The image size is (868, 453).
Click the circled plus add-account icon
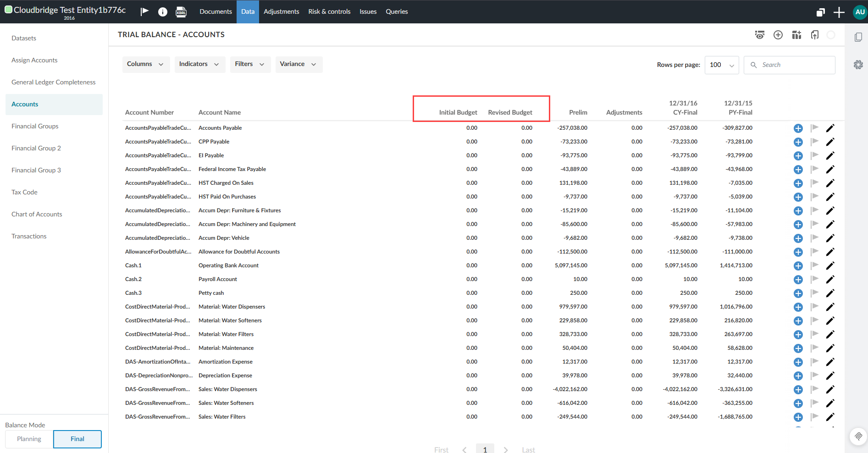778,35
